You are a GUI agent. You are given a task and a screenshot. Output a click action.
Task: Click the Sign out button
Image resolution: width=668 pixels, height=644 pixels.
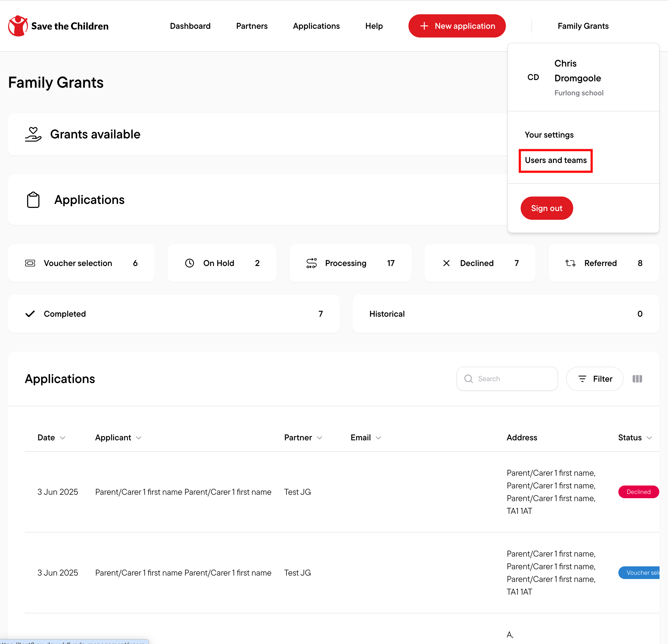point(547,208)
